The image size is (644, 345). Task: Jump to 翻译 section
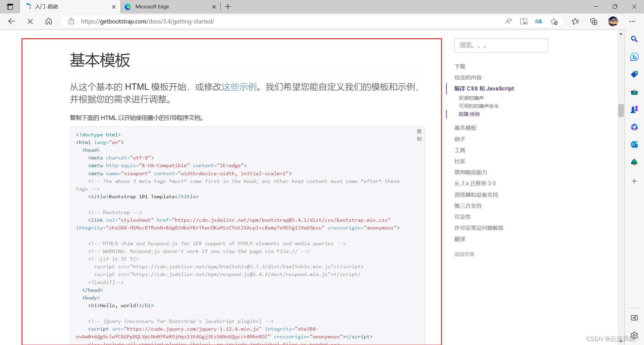tap(460, 239)
